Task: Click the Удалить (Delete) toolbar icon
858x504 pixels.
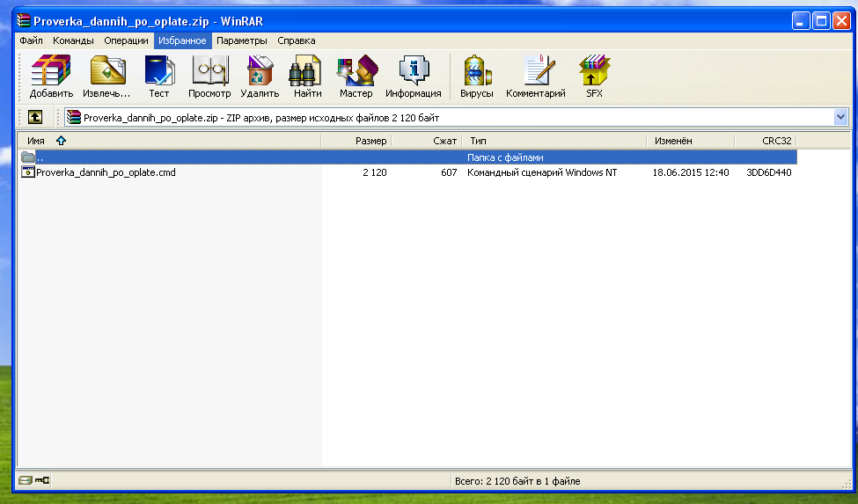Action: coord(260,76)
